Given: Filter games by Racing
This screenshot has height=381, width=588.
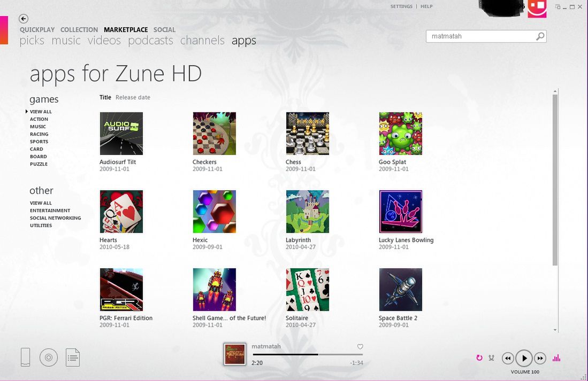Looking at the screenshot, I should (39, 134).
